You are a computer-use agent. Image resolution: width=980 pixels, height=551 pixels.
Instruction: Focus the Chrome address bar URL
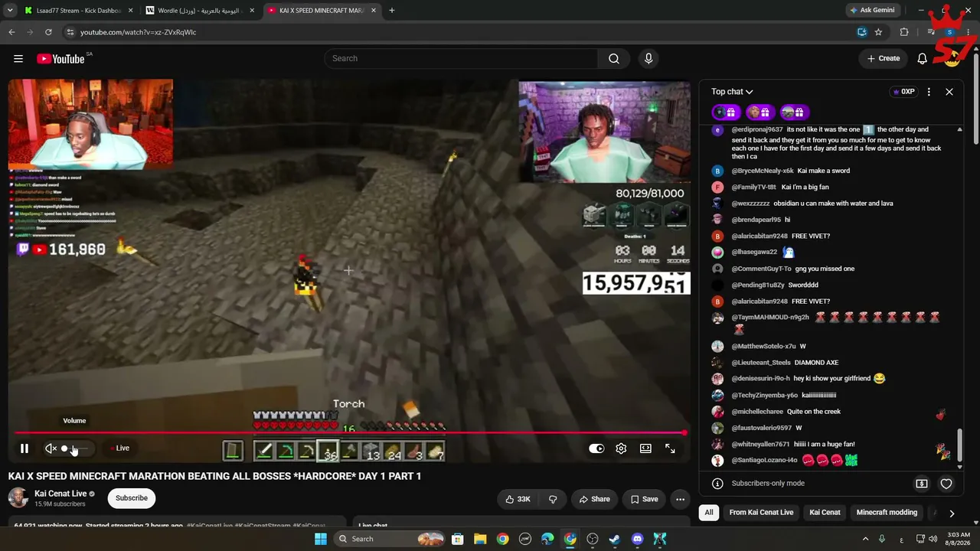pos(139,32)
